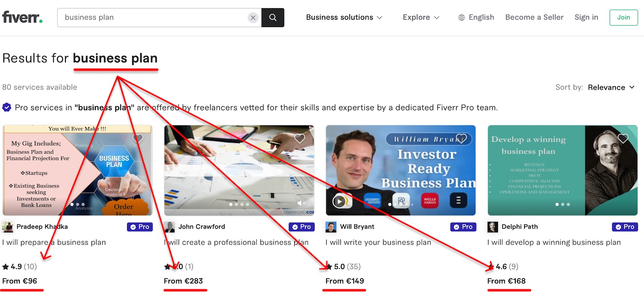Click the Pro badge on Pradeep Khadka's gig

[140, 227]
